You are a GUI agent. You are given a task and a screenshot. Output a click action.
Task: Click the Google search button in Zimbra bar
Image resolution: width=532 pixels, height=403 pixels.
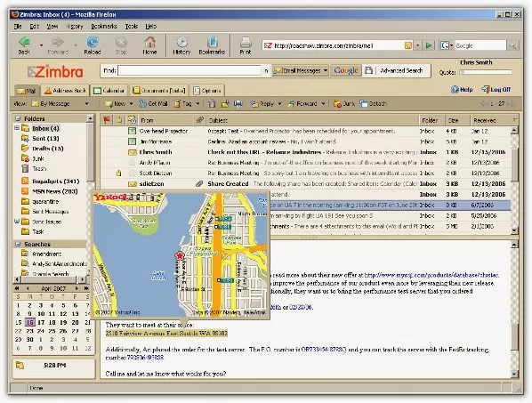coord(346,70)
